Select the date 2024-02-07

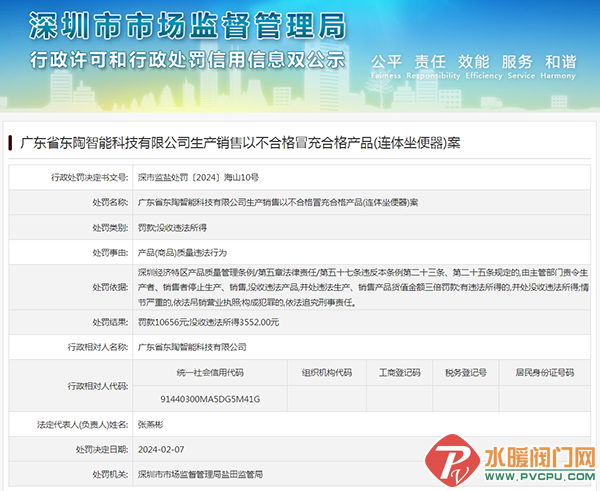[x=161, y=449]
